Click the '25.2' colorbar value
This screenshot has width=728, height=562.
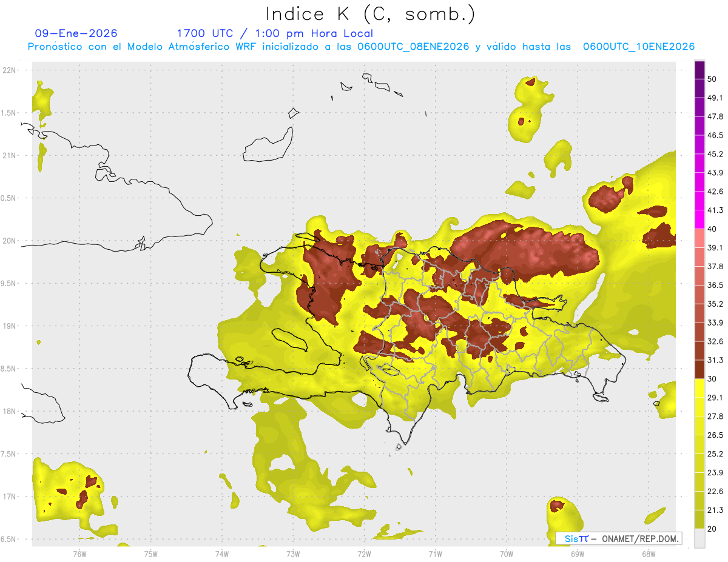coord(715,454)
